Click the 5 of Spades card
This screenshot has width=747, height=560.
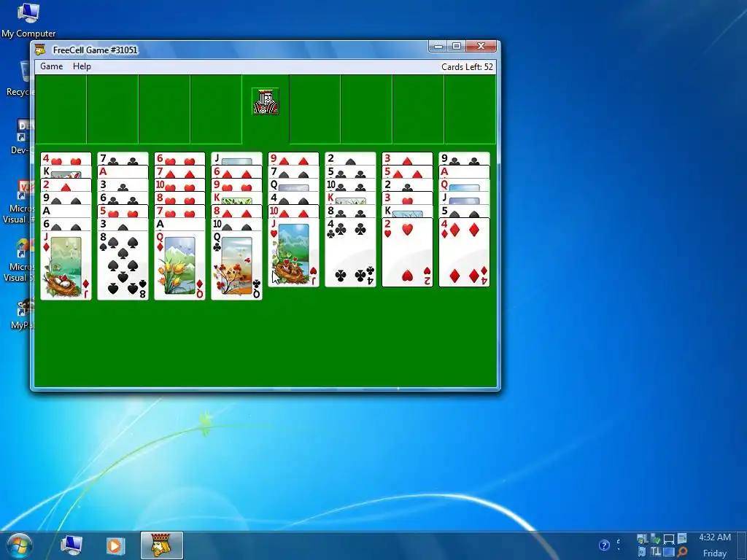[x=464, y=211]
